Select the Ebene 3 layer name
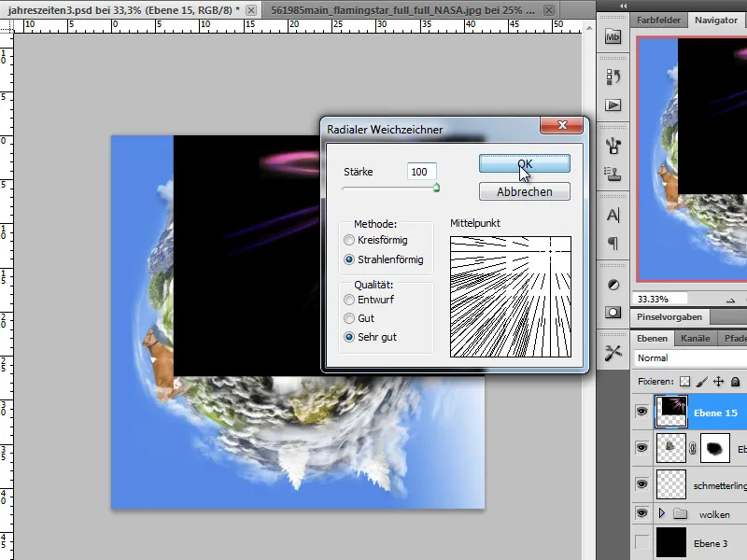 click(711, 543)
